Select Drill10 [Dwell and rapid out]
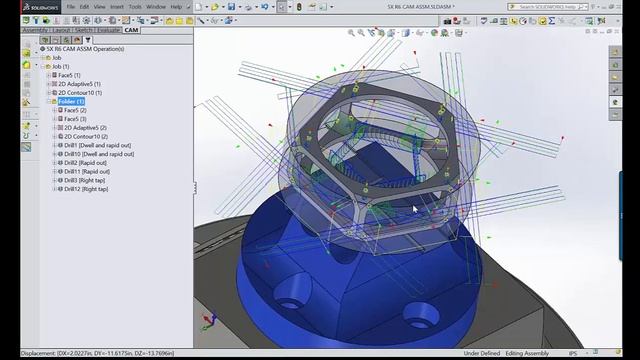This screenshot has height=360, width=640. pyautogui.click(x=99, y=154)
